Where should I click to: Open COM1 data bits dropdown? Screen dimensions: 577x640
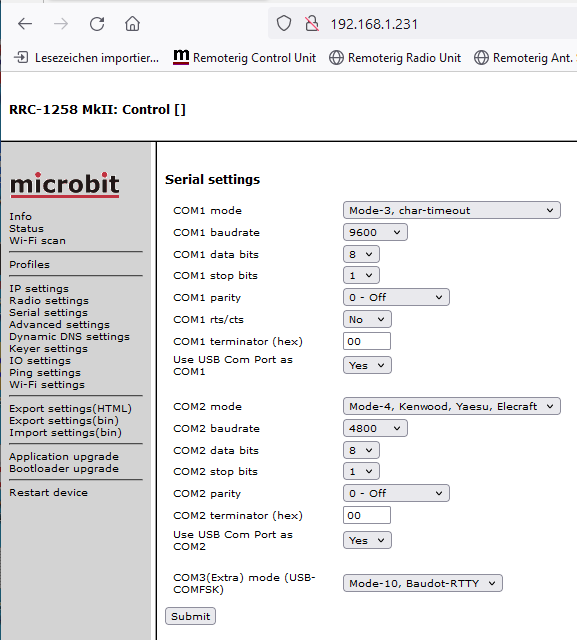(x=361, y=254)
